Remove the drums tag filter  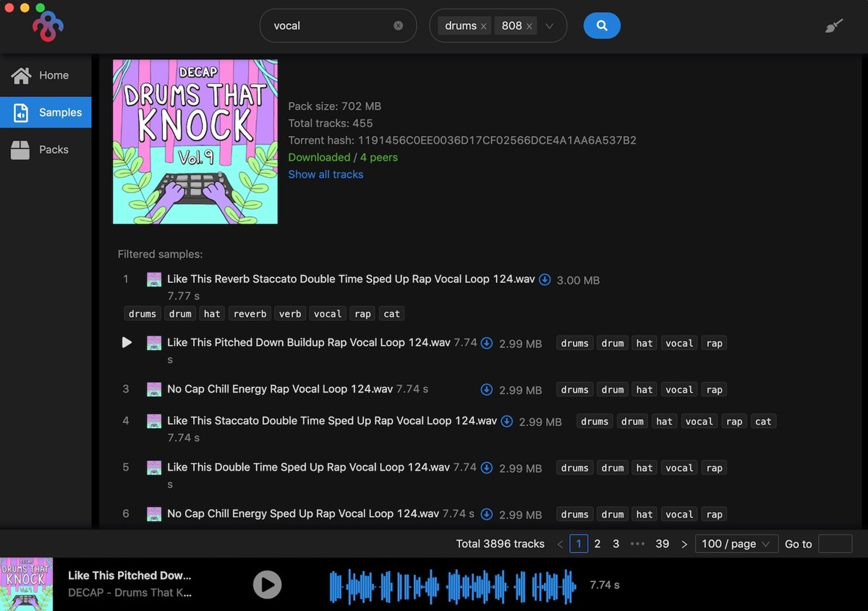[483, 26]
